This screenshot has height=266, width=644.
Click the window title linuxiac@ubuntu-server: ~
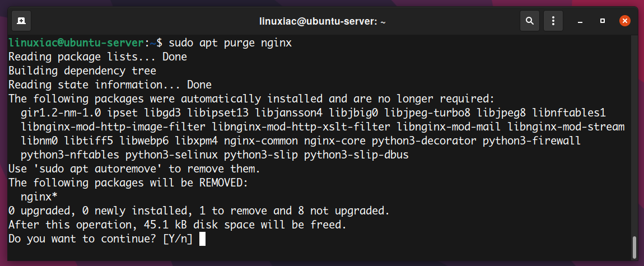(323, 21)
